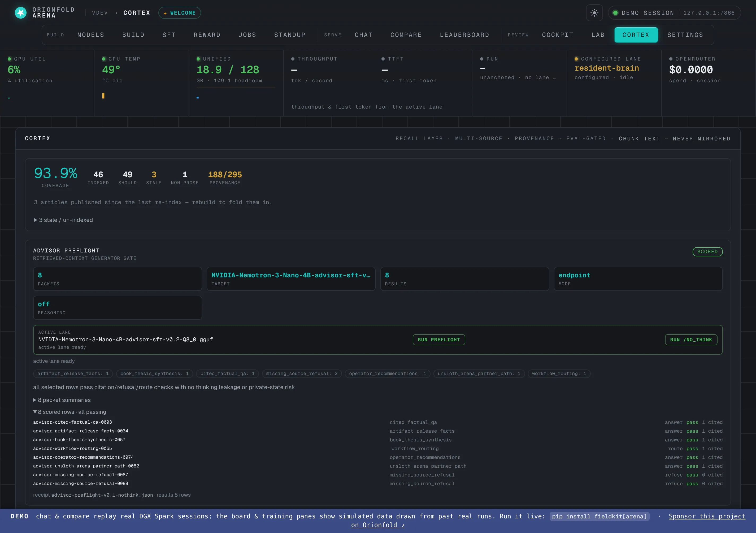Click the 188/295 provenance value

pos(225,175)
